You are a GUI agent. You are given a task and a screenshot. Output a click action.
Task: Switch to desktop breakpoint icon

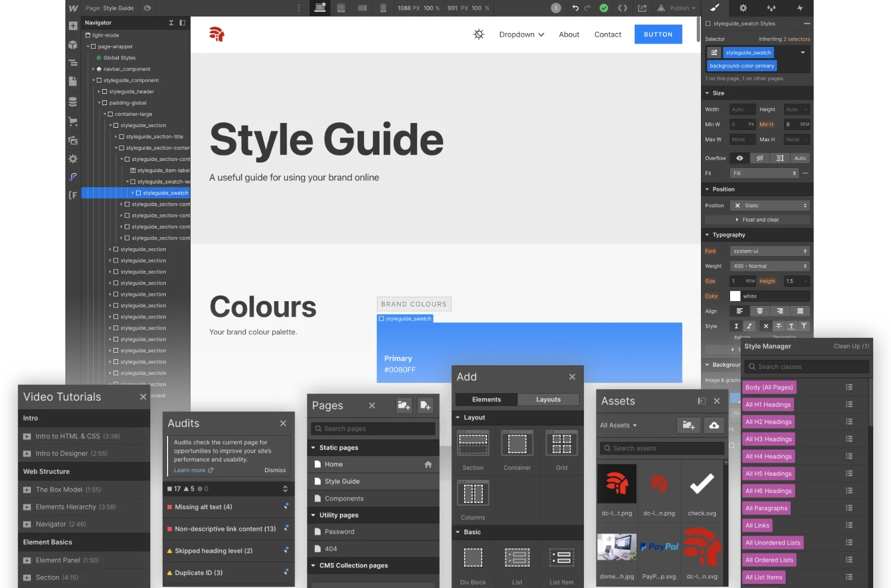tap(320, 8)
